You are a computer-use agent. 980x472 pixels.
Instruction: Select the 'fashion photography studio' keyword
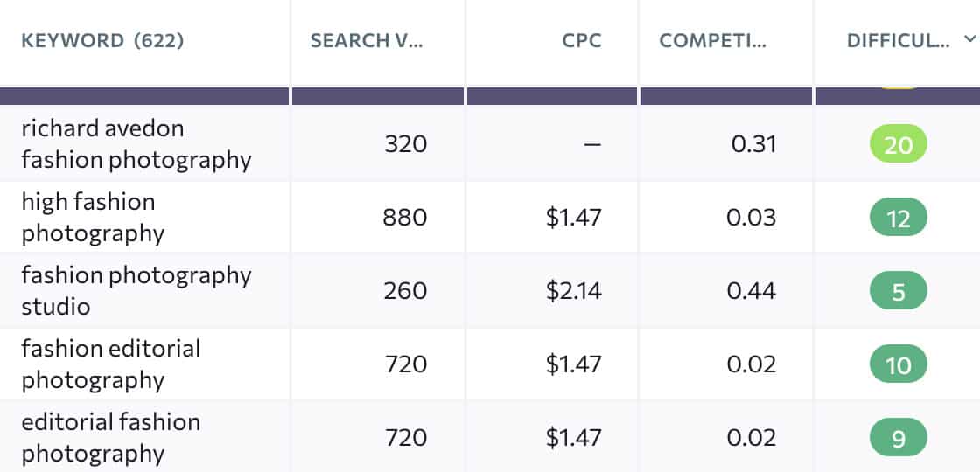pyautogui.click(x=136, y=291)
